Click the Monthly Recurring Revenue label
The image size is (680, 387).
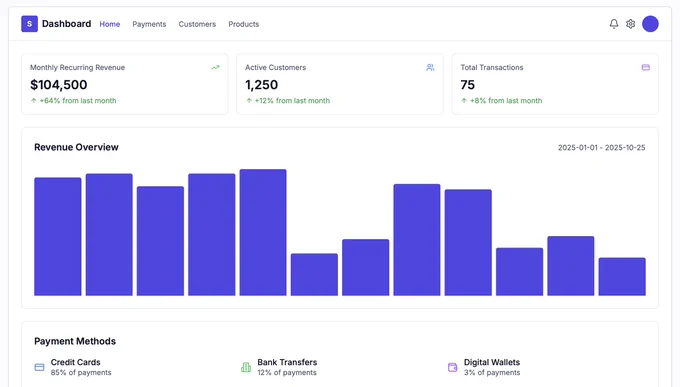click(77, 67)
